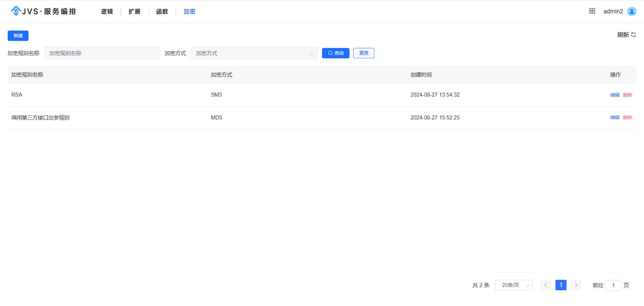644x306 pixels.
Task: Delete the RSA rule row
Action: point(628,95)
